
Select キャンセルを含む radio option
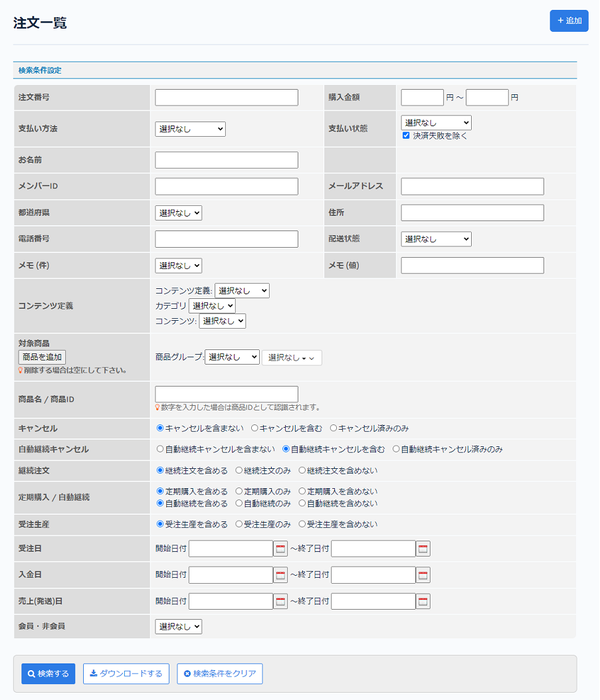point(254,428)
